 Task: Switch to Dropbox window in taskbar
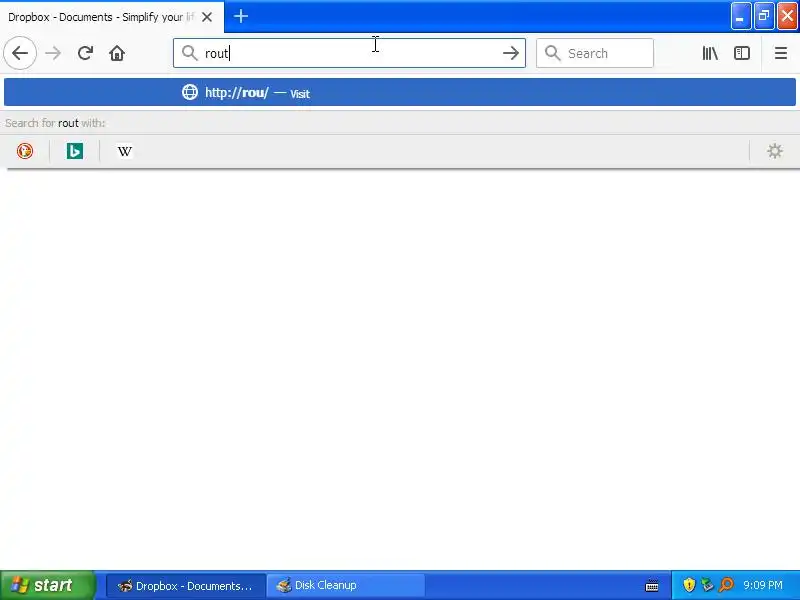click(186, 586)
